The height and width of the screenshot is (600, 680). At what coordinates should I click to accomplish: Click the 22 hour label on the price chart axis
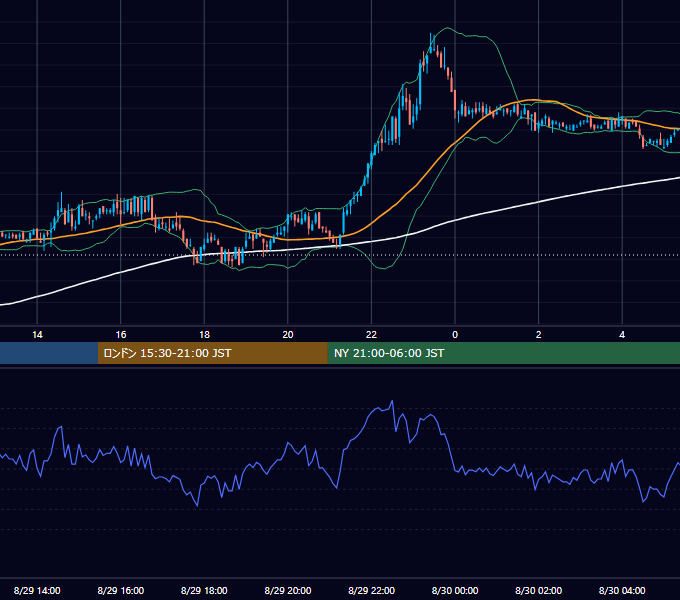click(371, 335)
